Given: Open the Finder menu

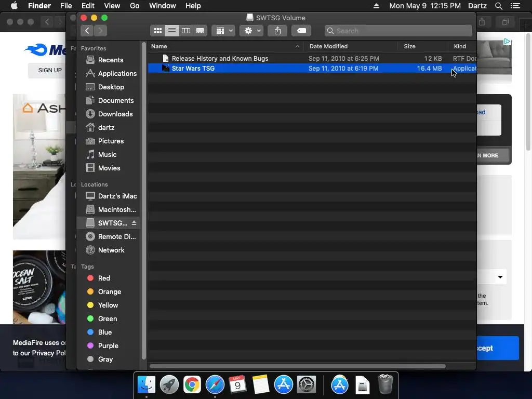Looking at the screenshot, I should (x=39, y=6).
